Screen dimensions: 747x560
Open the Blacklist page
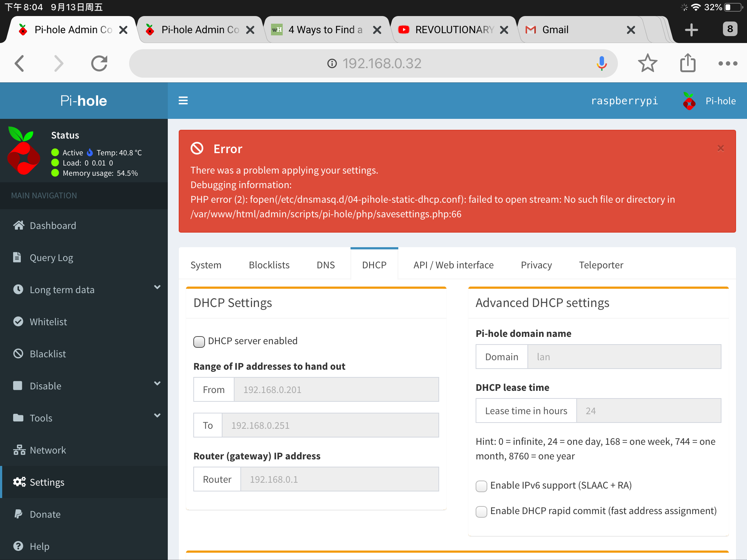point(48,354)
